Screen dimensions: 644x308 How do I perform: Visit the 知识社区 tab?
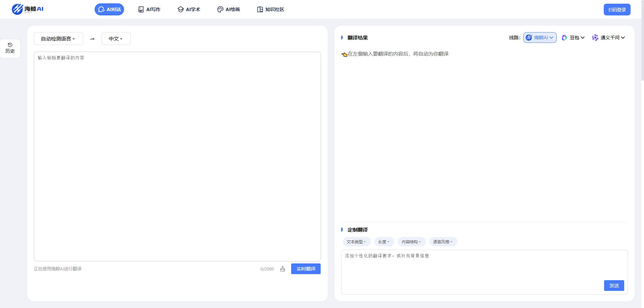[270, 9]
